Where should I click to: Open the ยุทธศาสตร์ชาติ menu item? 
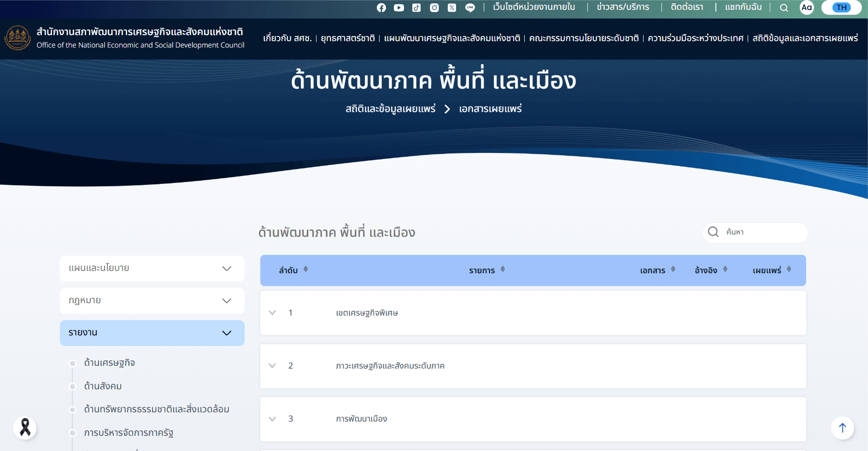pyautogui.click(x=348, y=38)
